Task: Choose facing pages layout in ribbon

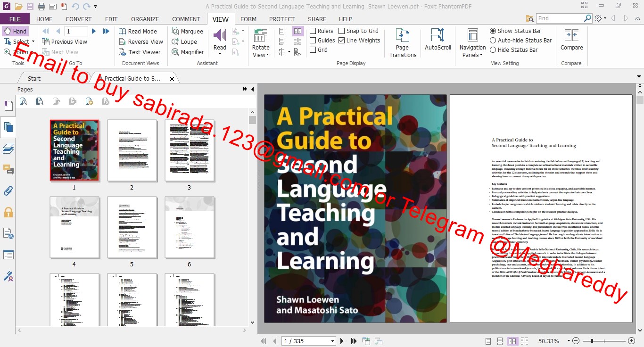Action: [x=298, y=31]
